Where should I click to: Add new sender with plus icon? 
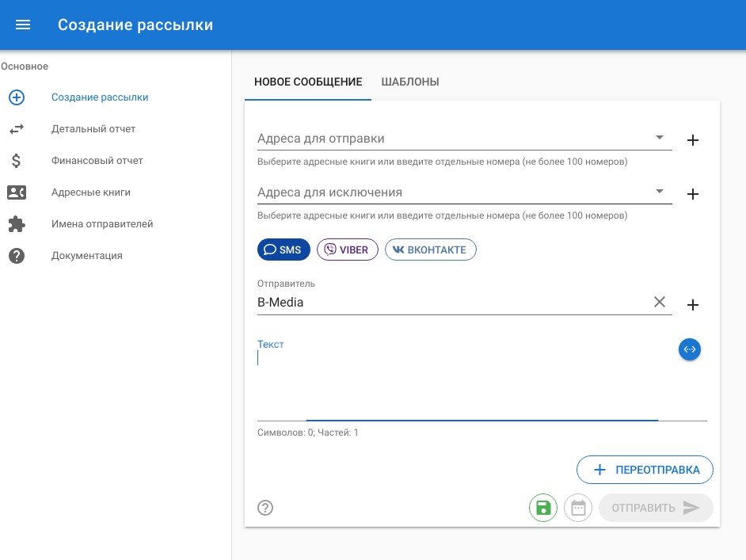(x=693, y=305)
